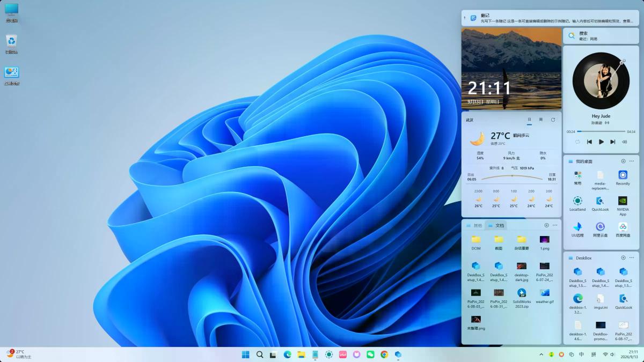644x362 pixels.
Task: Click the add button in DeskBox panel
Action: (623, 258)
